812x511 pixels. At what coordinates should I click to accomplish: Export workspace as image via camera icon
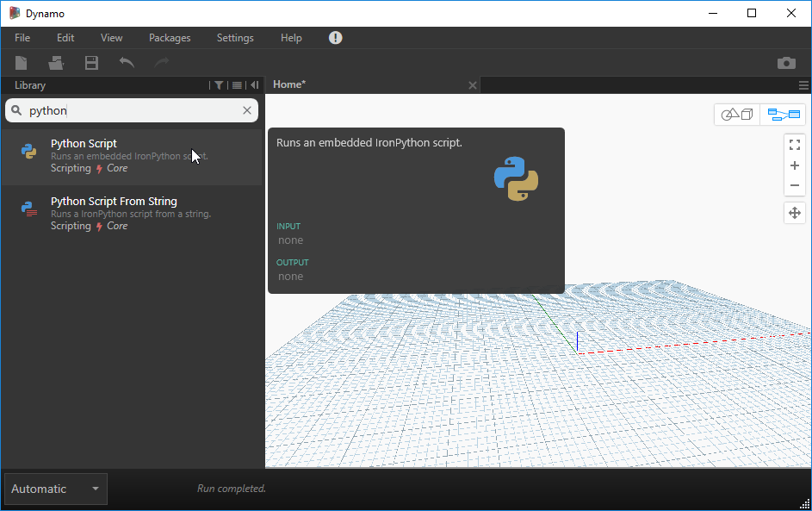pyautogui.click(x=786, y=62)
